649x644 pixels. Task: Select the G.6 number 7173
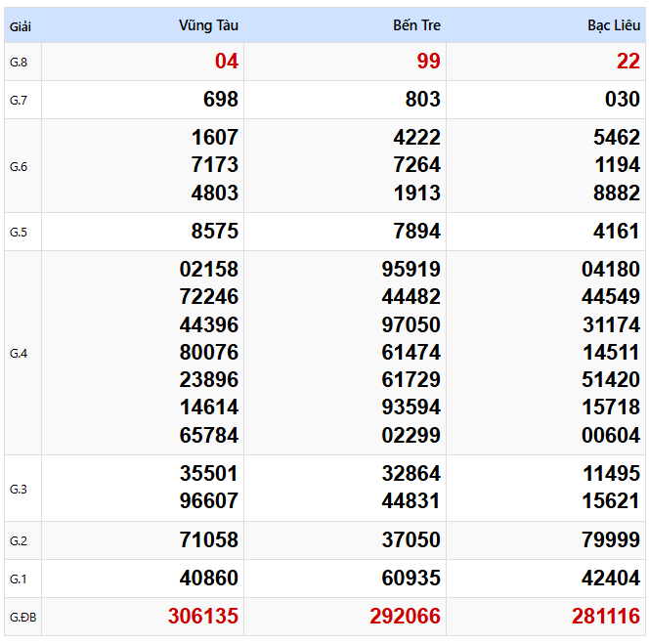coord(215,165)
